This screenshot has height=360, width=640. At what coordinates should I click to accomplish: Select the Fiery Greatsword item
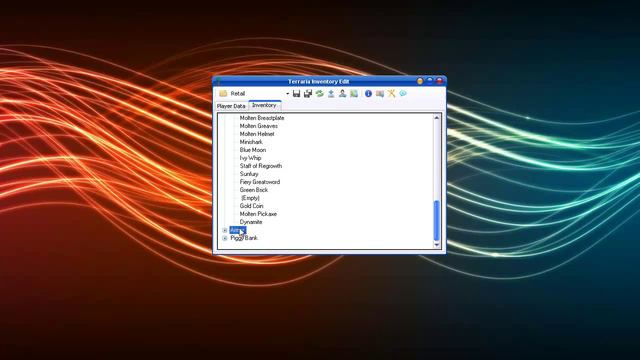(x=260, y=182)
